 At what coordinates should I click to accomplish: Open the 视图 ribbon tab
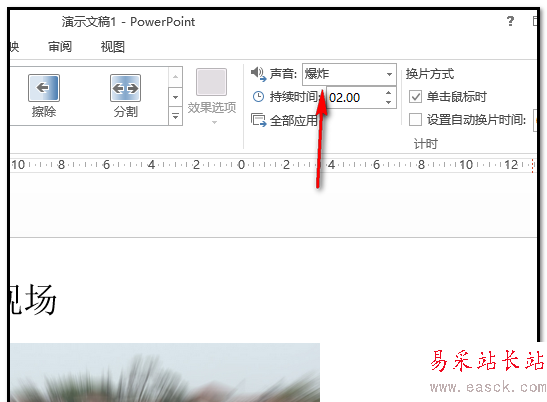pyautogui.click(x=112, y=46)
